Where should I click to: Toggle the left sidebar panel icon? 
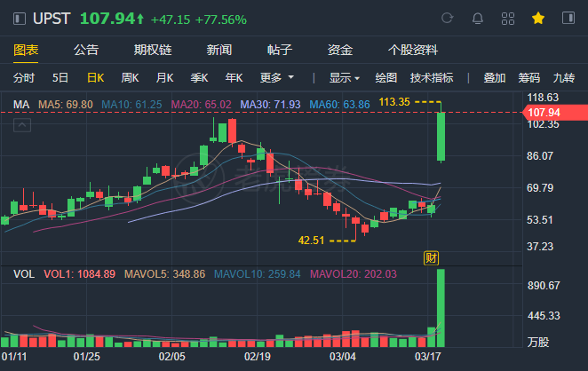coord(20,19)
